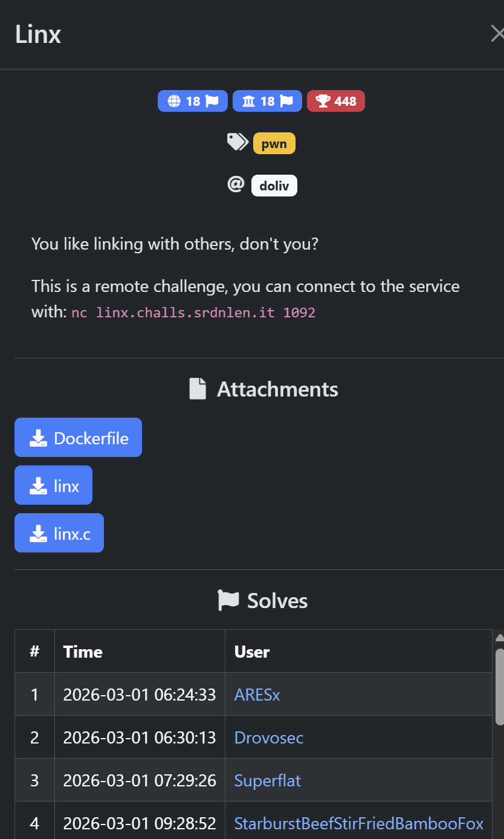
Task: Click the globe icon in solves badge
Action: point(174,101)
